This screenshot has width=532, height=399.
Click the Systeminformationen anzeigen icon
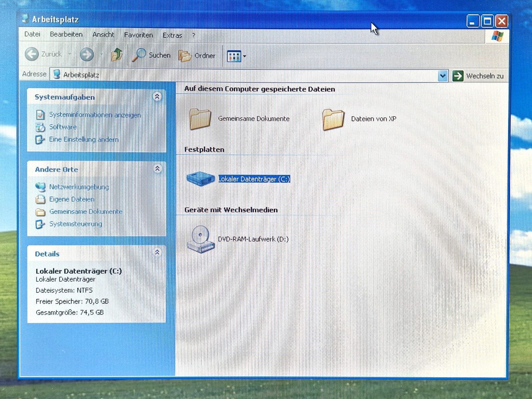click(x=40, y=115)
